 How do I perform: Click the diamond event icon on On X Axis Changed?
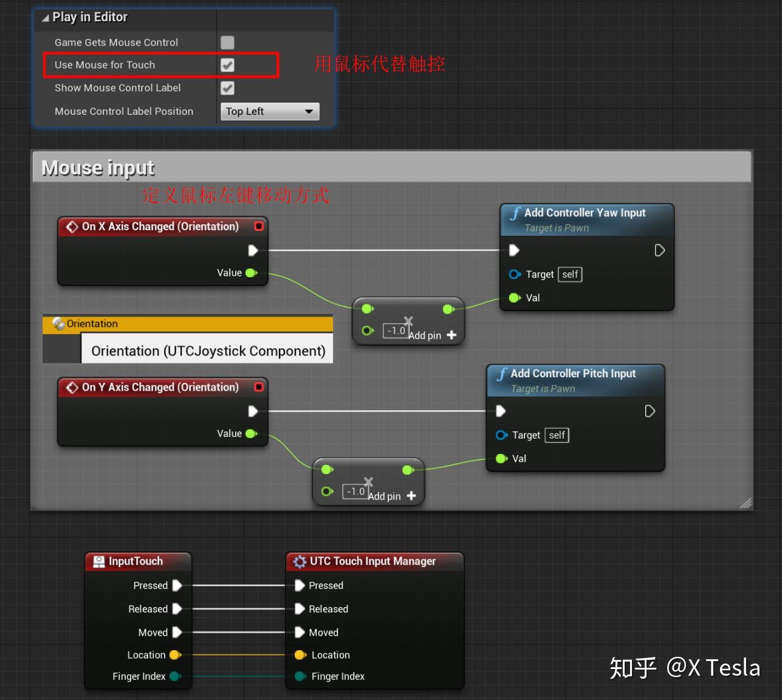tap(72, 226)
